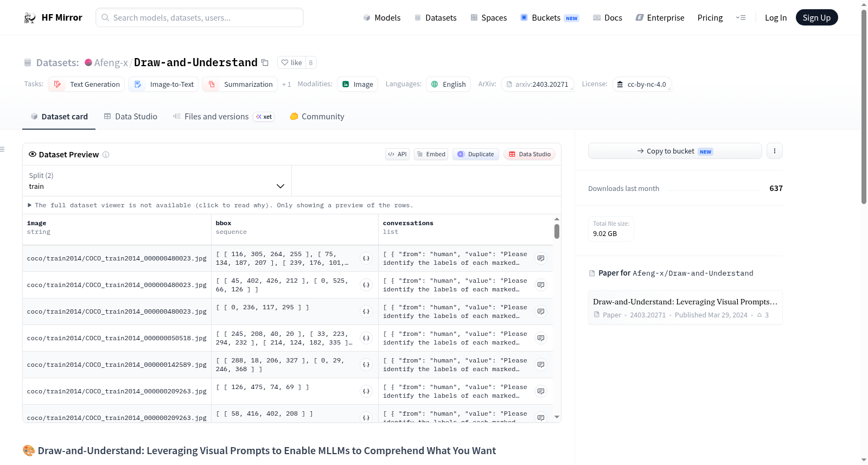Open the Afeng-x profile link

pyautogui.click(x=111, y=62)
